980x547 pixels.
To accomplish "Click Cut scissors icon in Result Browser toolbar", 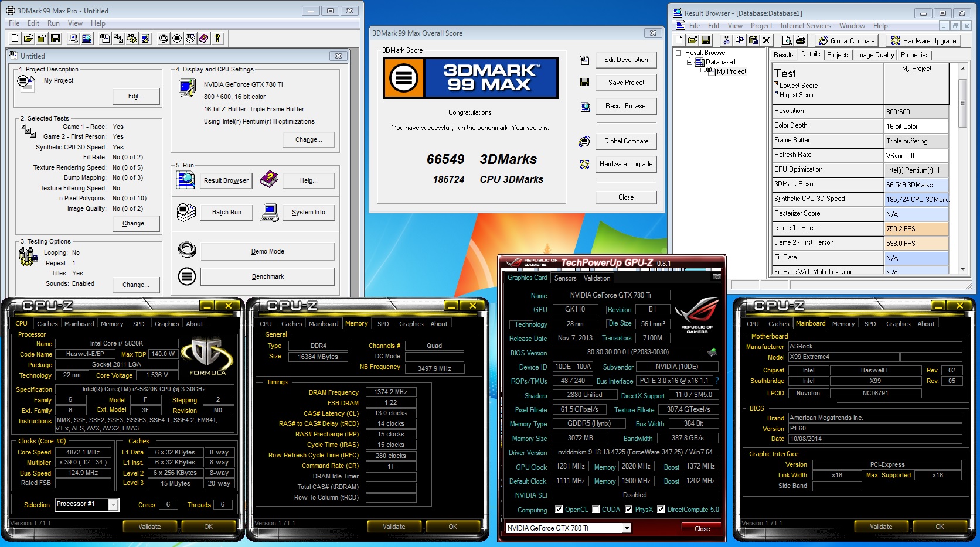I will pyautogui.click(x=726, y=40).
